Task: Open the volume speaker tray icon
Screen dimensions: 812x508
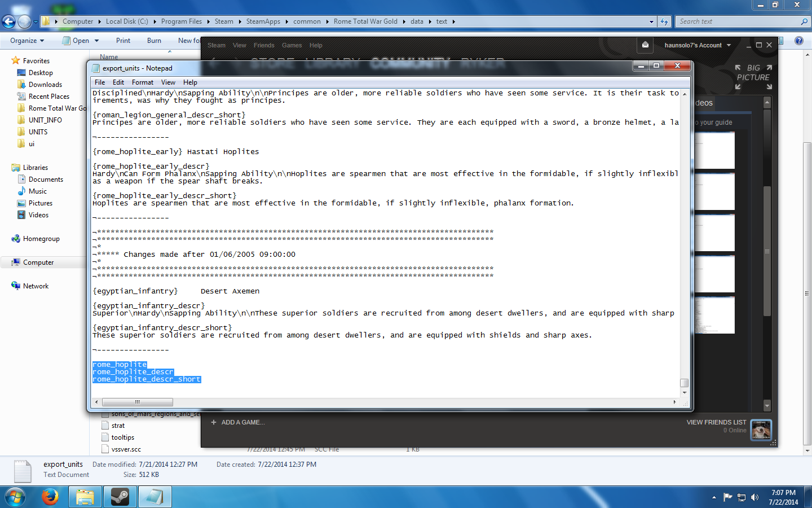Action: click(x=755, y=497)
